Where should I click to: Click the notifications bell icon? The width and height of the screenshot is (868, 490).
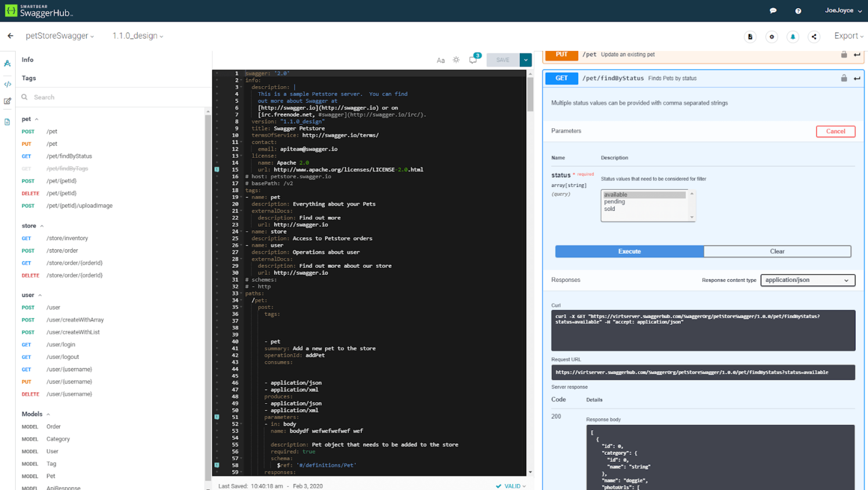(x=793, y=36)
